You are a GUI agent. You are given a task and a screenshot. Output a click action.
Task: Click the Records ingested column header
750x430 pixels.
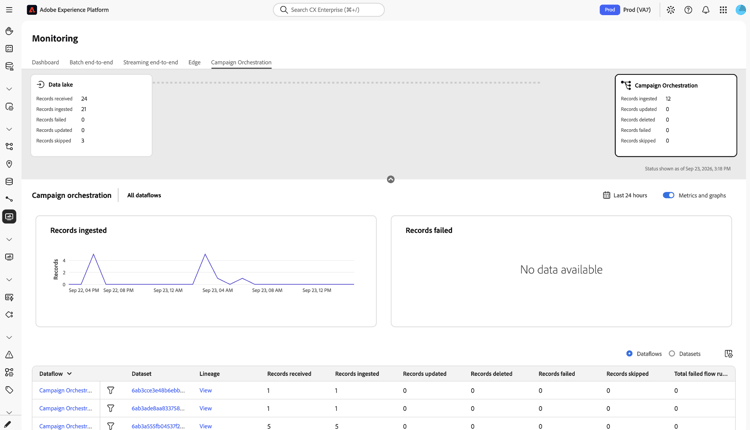pyautogui.click(x=357, y=374)
